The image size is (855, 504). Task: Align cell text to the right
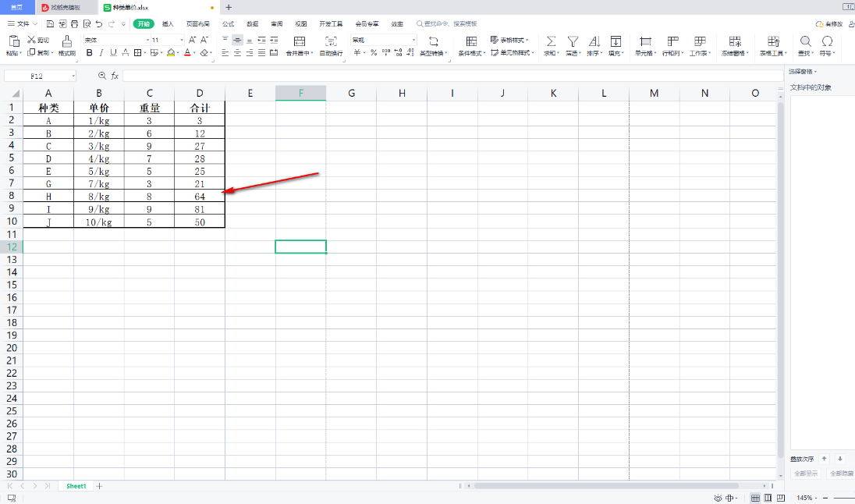[249, 53]
